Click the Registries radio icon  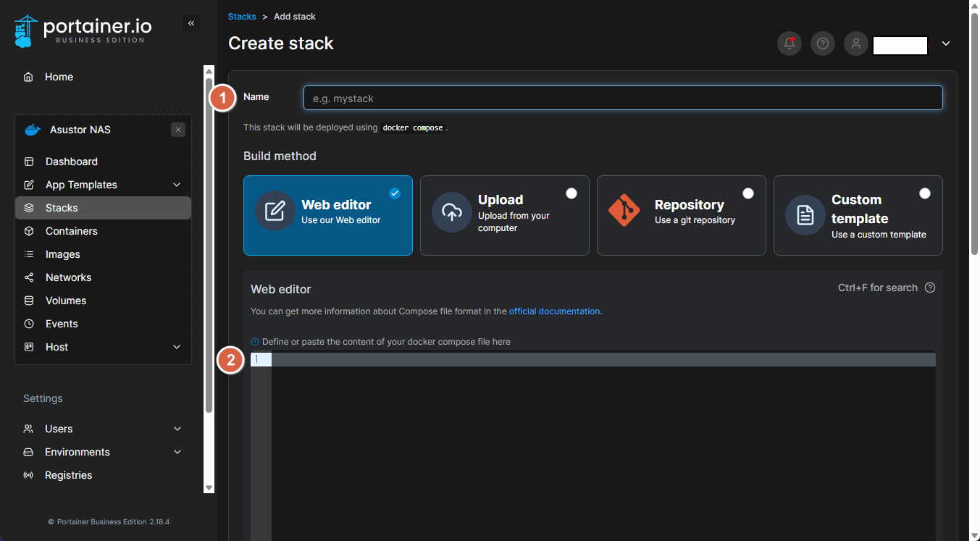pyautogui.click(x=28, y=475)
